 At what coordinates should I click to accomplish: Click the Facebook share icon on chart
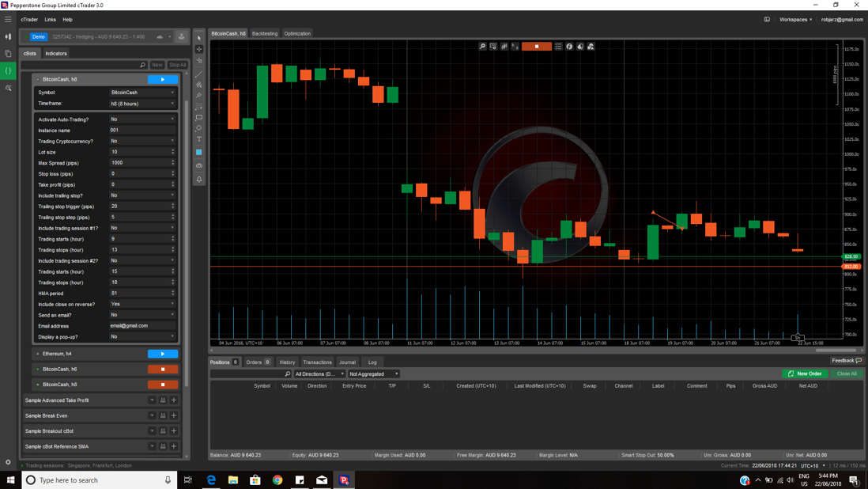click(569, 47)
